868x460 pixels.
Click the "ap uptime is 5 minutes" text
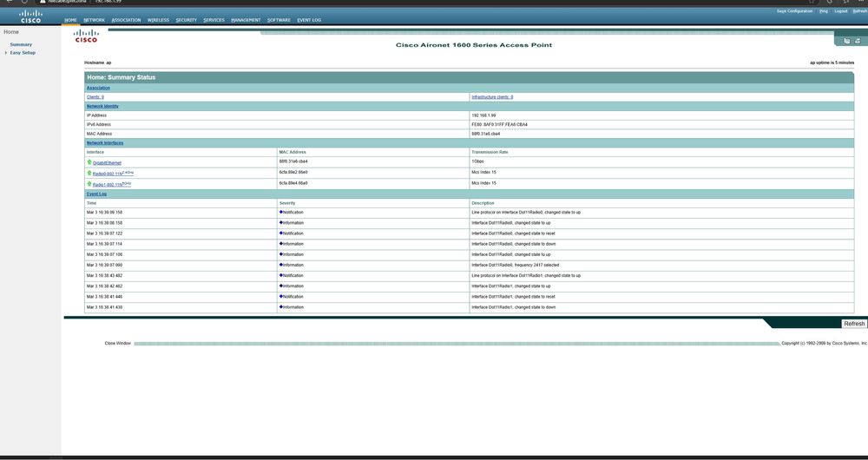click(x=832, y=62)
